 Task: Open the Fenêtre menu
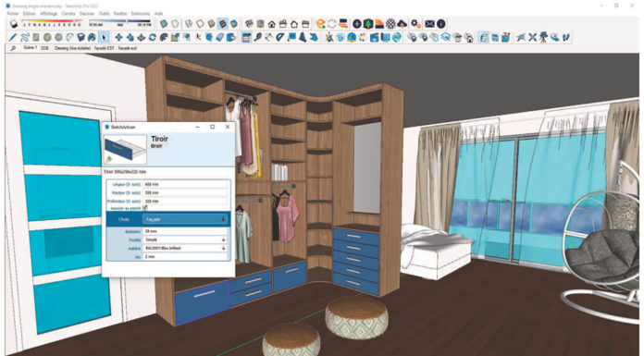pyautogui.click(x=120, y=14)
